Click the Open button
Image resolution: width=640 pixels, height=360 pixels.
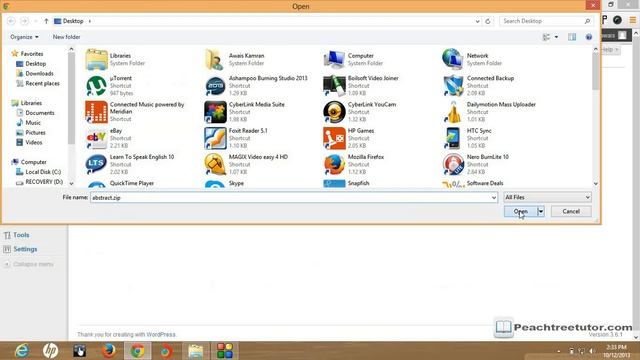coord(521,211)
